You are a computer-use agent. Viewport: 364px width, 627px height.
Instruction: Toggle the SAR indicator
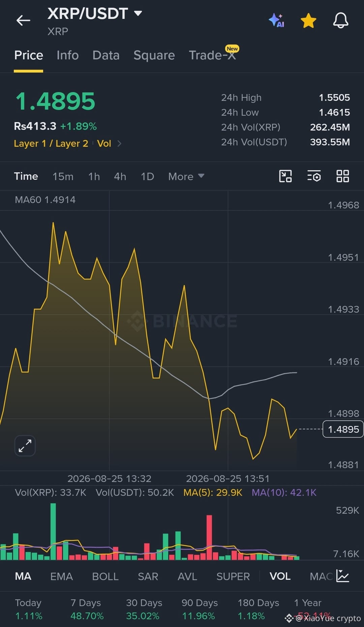(x=148, y=576)
